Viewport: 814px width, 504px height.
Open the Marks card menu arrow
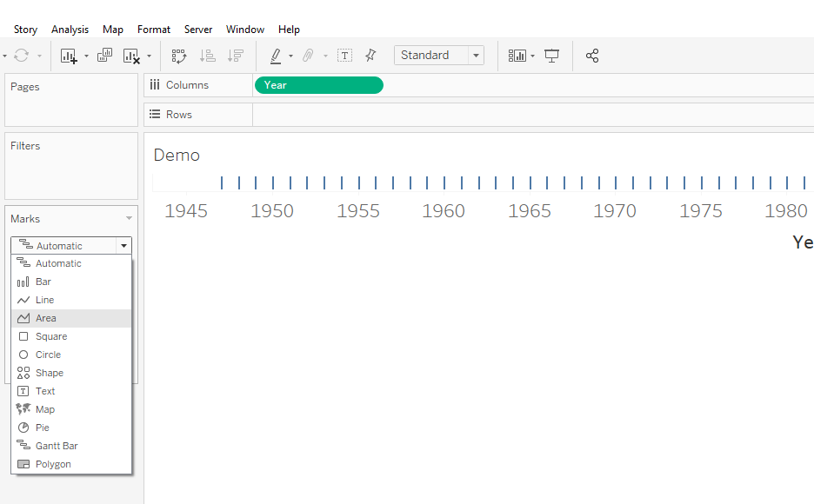coord(129,218)
